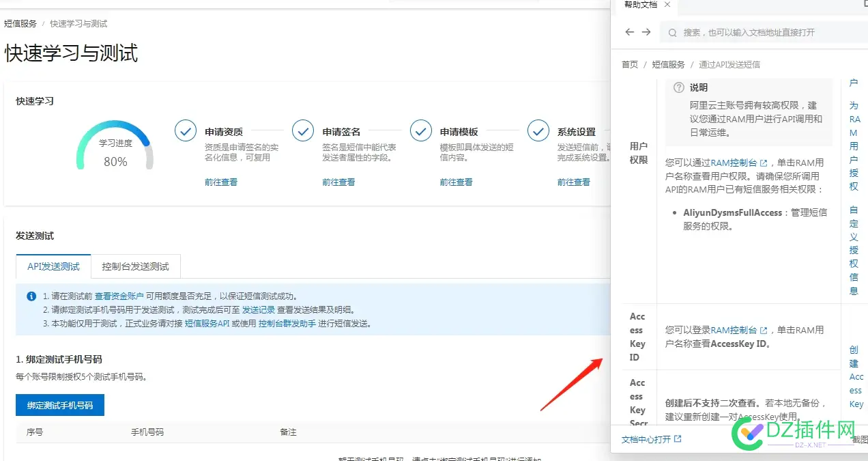Viewport: 868px width, 461px height.
Task: Switch to API发送测试 tab
Action: point(54,266)
